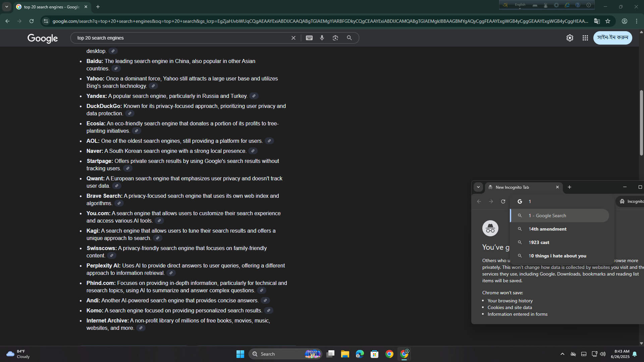
Task: Click the page vertical scrollbar thumb
Action: point(641,123)
